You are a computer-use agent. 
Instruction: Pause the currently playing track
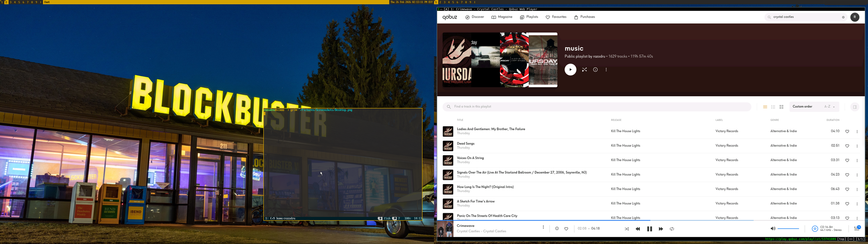click(649, 229)
